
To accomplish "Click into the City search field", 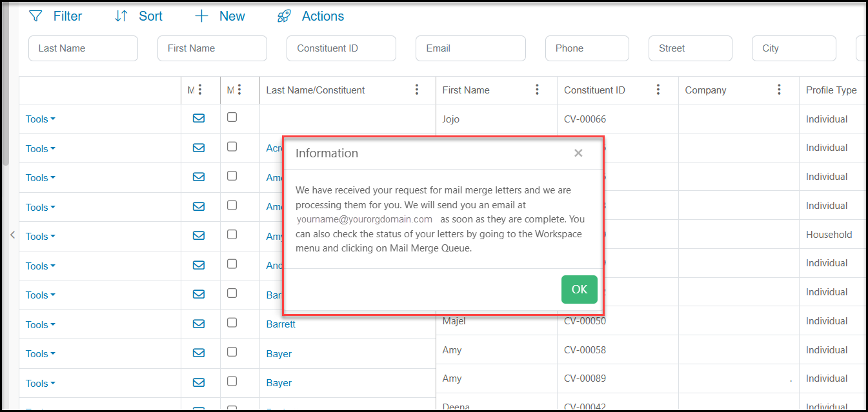I will 794,48.
